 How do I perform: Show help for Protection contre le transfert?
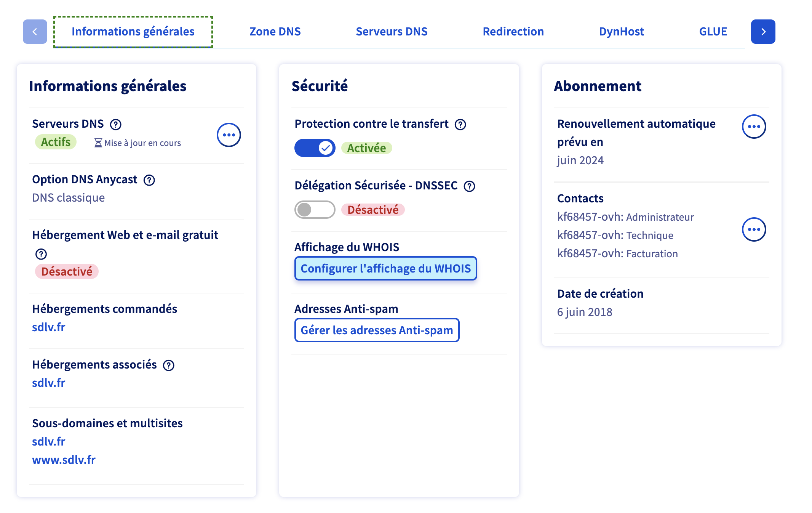[460, 124]
